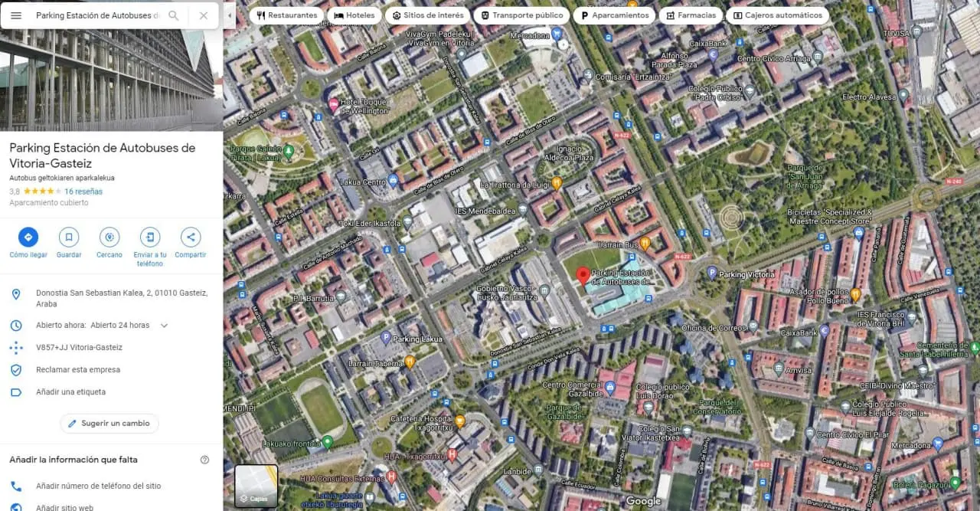Image resolution: width=980 pixels, height=511 pixels.
Task: Click Hotel Duque de Wellington marker
Action: (x=333, y=103)
